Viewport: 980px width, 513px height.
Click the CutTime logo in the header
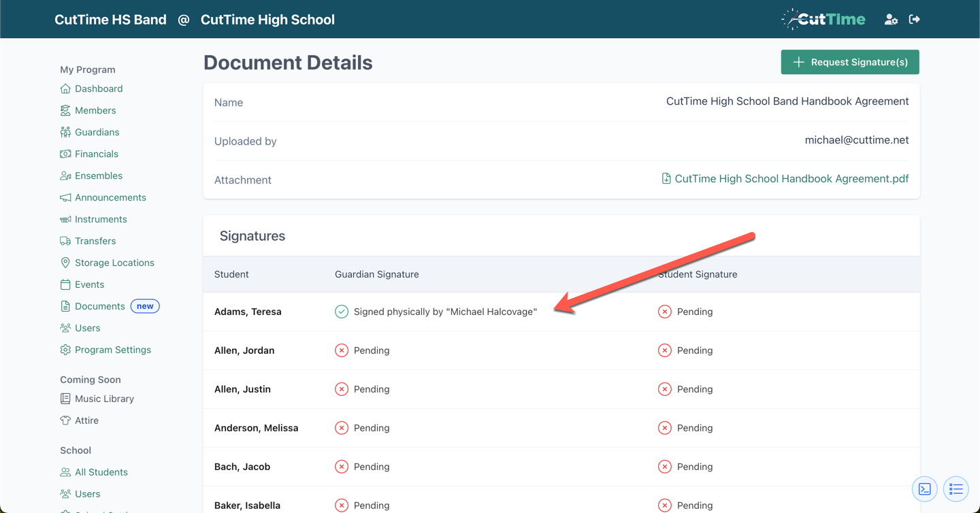(823, 19)
